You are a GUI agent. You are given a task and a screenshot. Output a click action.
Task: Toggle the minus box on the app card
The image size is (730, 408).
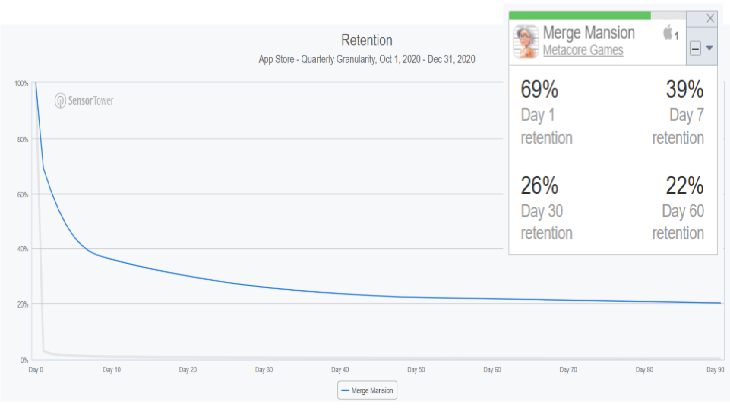click(x=695, y=48)
